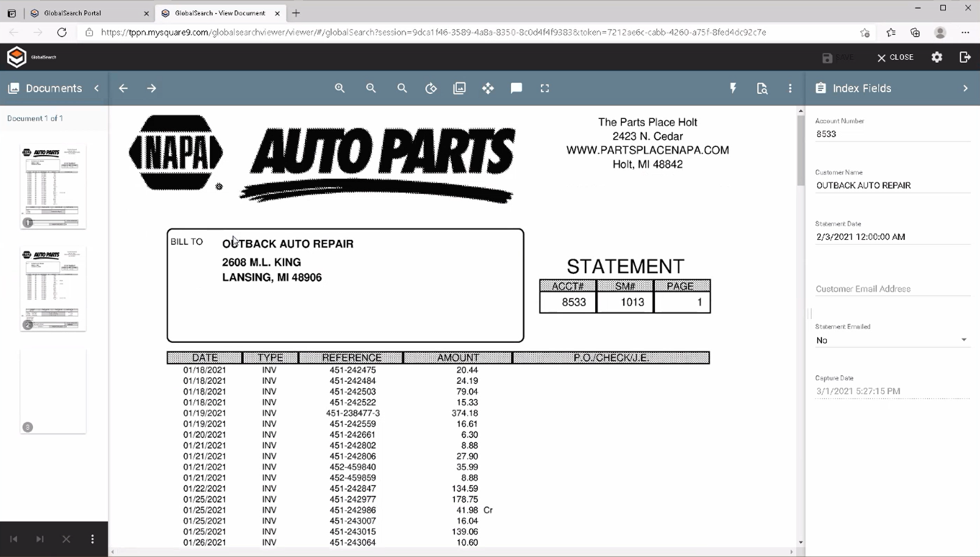Click the Documents panel icon
980x557 pixels.
(13, 88)
